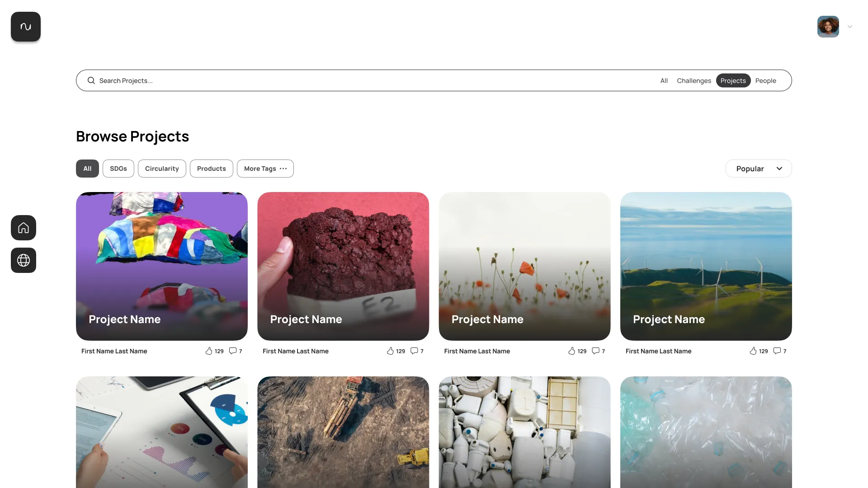Expand the More Tags menu
This screenshot has height=488, width=868.
pyautogui.click(x=265, y=169)
